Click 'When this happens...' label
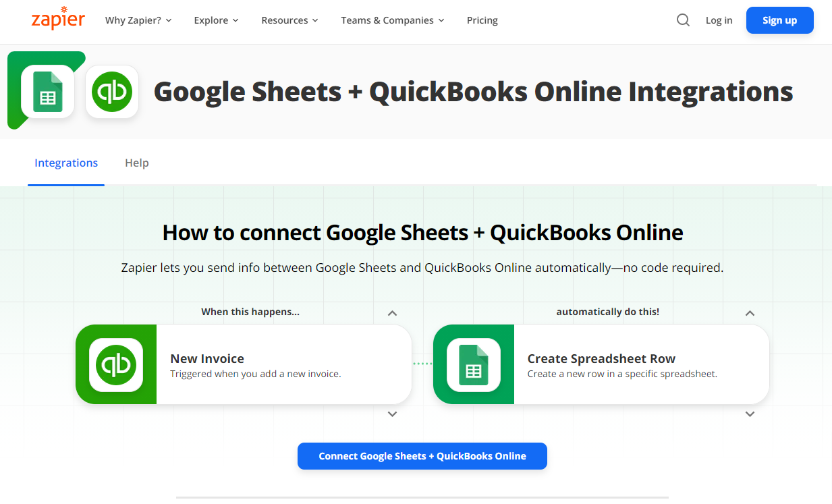This screenshot has width=832, height=504. (x=250, y=312)
